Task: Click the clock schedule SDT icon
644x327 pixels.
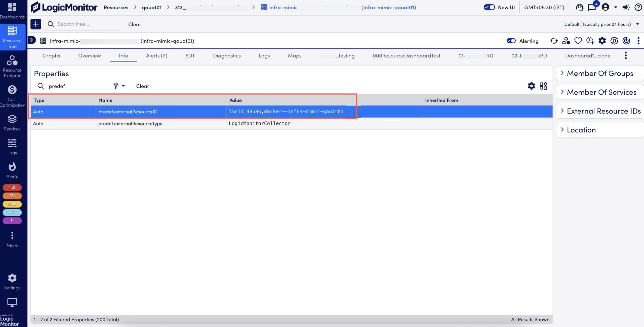Action: 590,41
